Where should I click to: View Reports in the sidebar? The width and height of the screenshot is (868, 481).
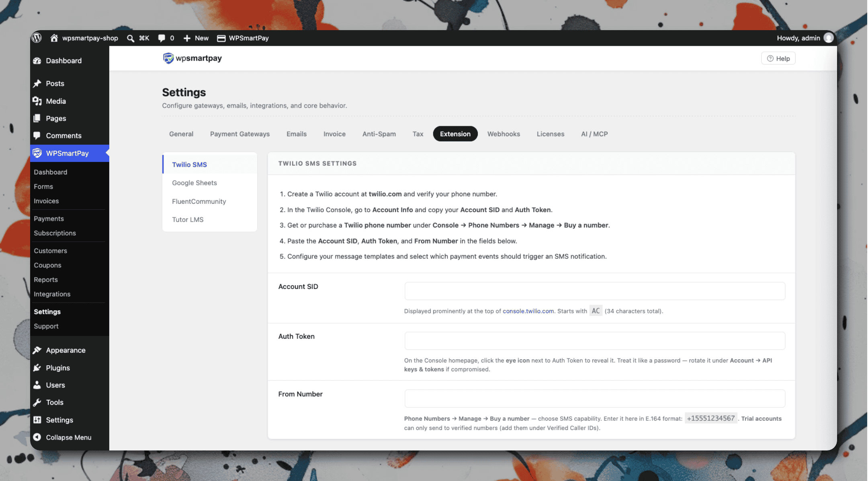[46, 280]
